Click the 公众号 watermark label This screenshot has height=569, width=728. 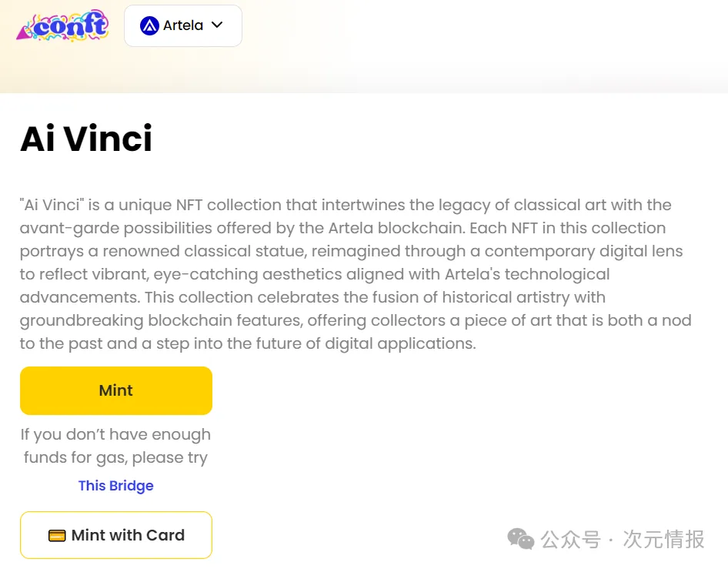pyautogui.click(x=570, y=540)
